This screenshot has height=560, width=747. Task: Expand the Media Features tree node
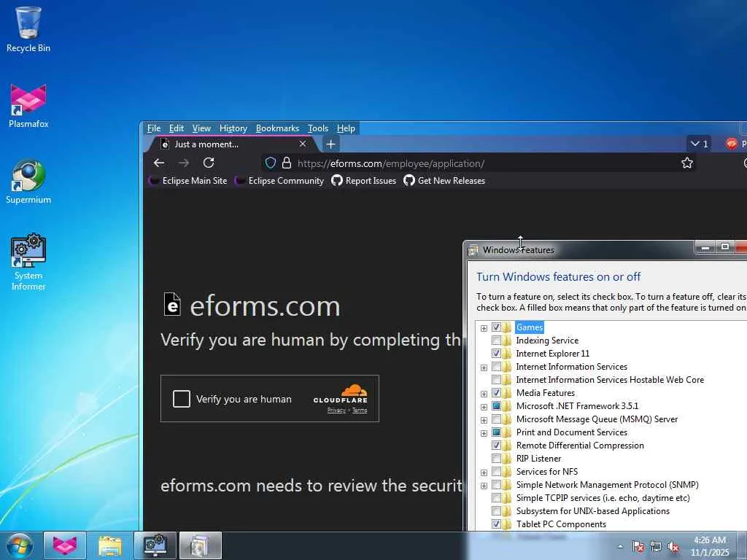pyautogui.click(x=484, y=394)
